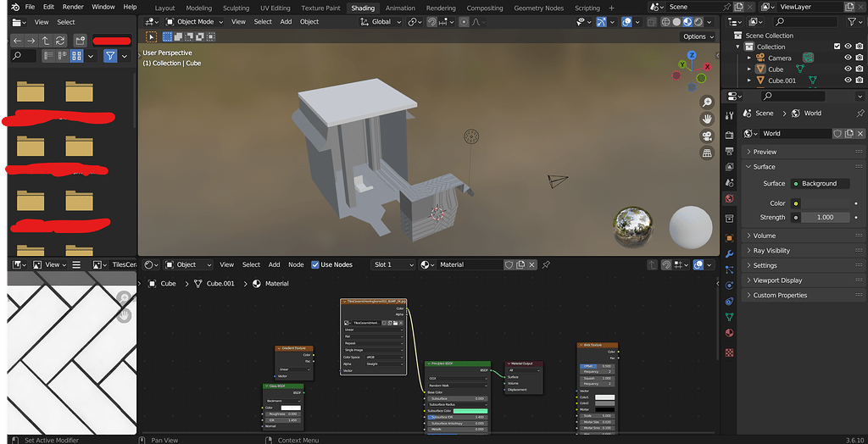Switch to UV Editing workspace tab
This screenshot has height=444, width=868.
[x=275, y=8]
